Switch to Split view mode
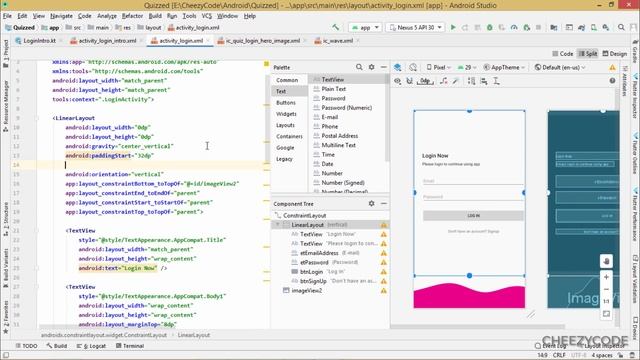This screenshot has height=360, width=640. (588, 53)
